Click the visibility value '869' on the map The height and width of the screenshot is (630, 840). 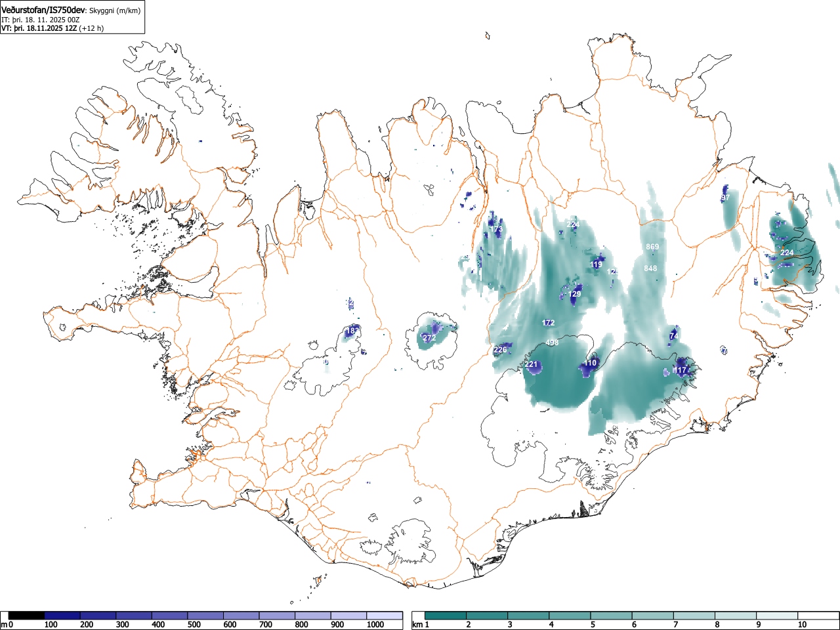(652, 247)
